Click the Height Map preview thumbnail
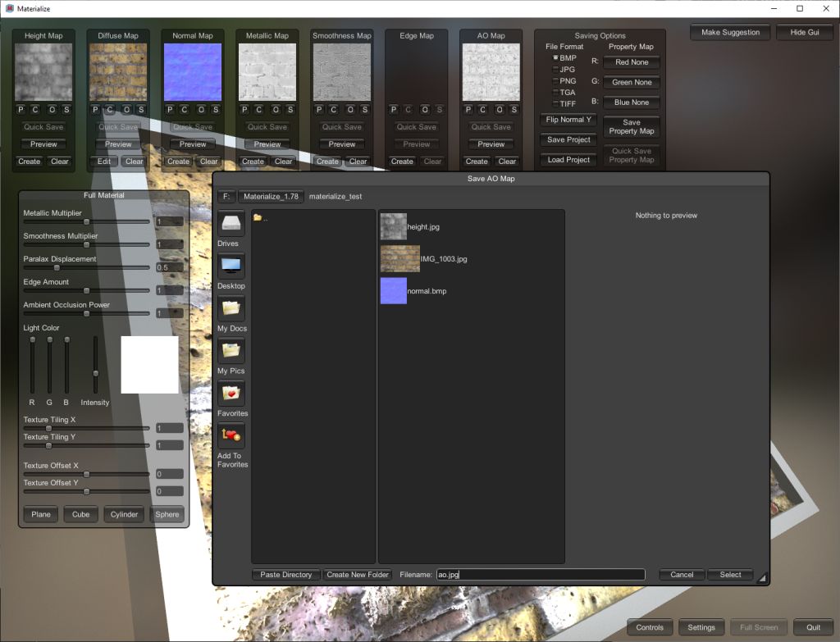Viewport: 840px width, 642px height. 43,72
